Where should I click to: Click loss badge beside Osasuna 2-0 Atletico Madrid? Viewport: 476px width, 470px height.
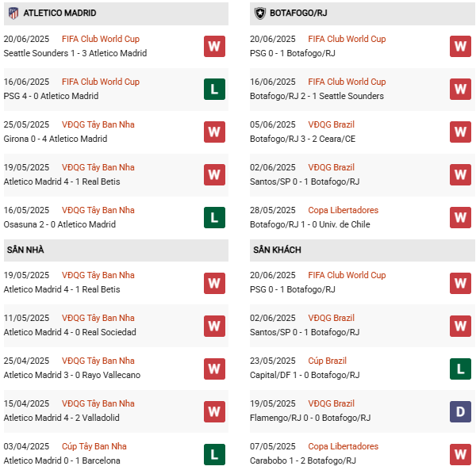[x=214, y=217]
